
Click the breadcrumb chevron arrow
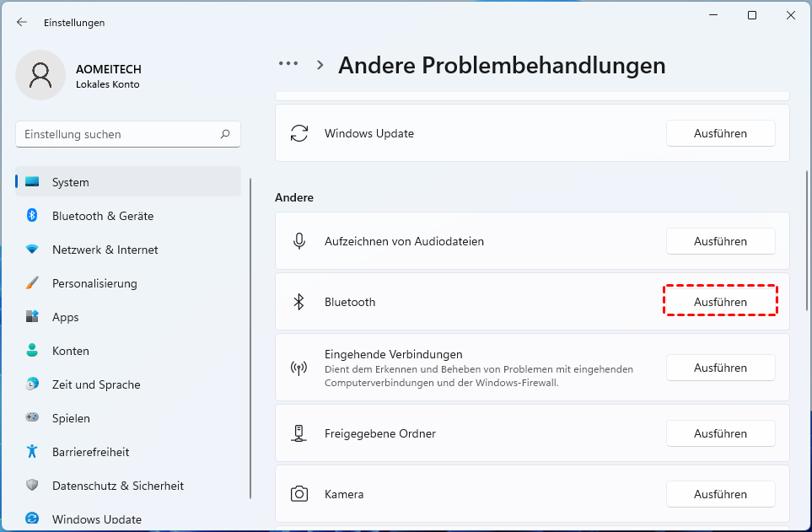(320, 65)
